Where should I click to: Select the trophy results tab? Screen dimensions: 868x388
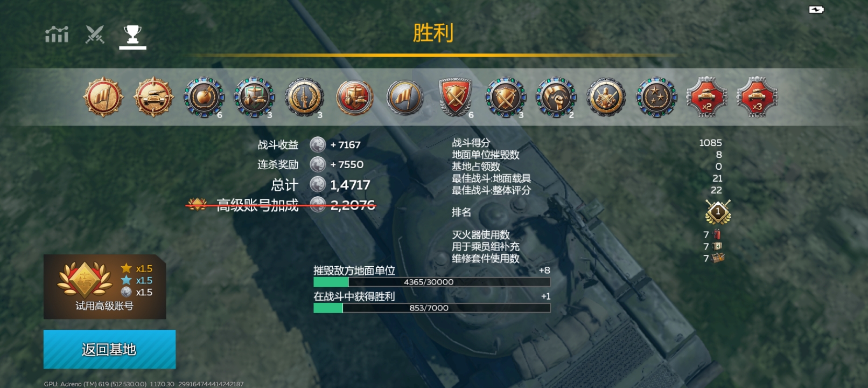pyautogui.click(x=132, y=35)
